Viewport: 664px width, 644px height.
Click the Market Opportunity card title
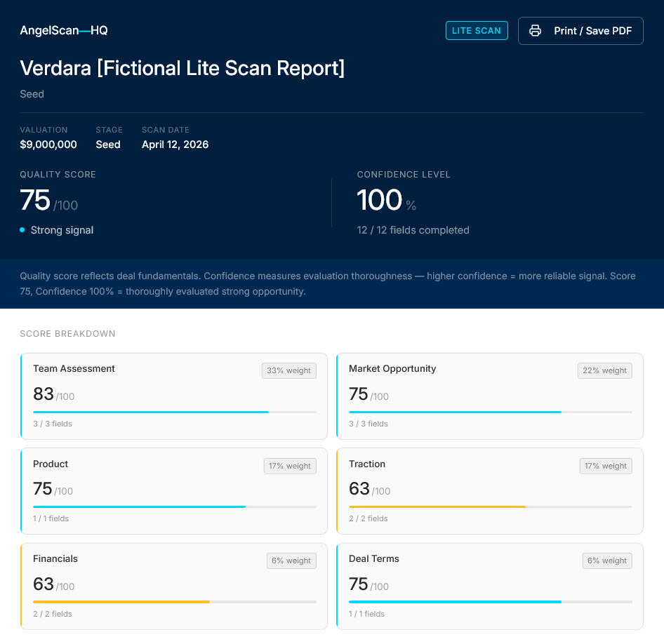(x=392, y=368)
